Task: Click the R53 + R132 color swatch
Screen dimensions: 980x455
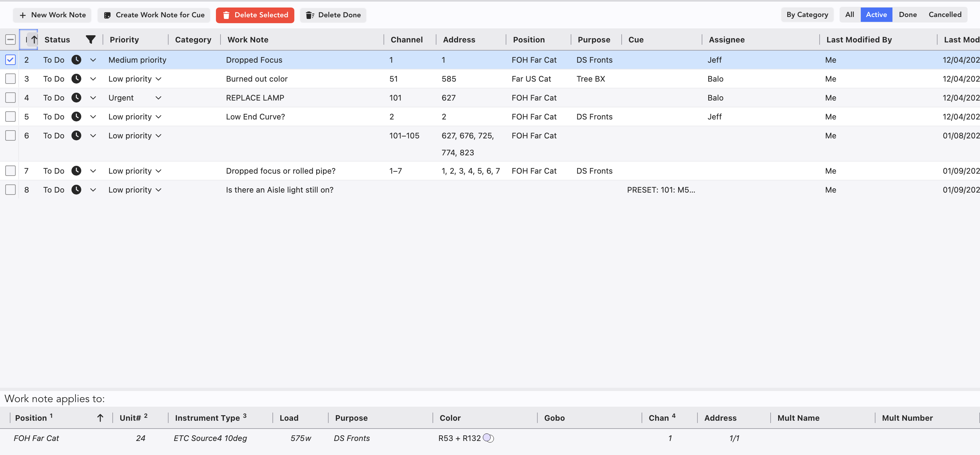Action: tap(488, 438)
